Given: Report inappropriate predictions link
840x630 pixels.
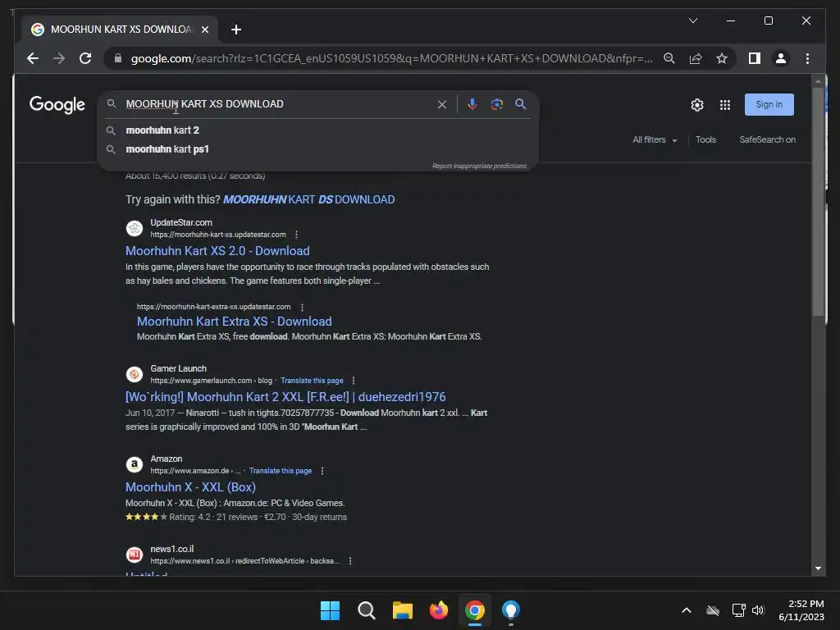Looking at the screenshot, I should pyautogui.click(x=479, y=166).
